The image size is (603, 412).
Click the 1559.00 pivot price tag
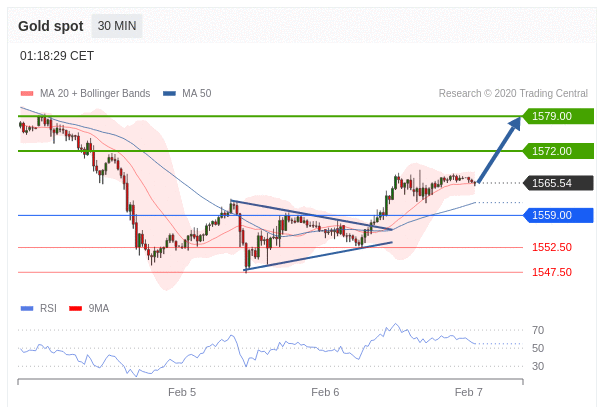(x=558, y=215)
